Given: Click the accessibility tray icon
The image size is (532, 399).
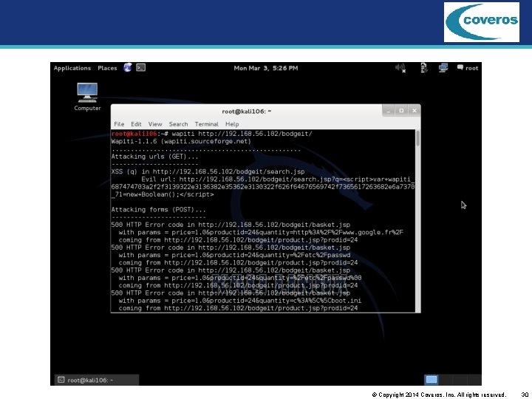Looking at the screenshot, I should pyautogui.click(x=424, y=68).
